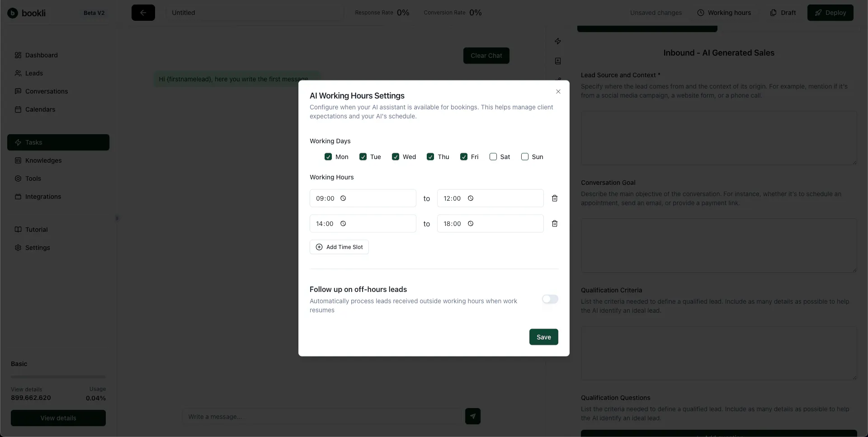This screenshot has height=437, width=868.
Task: Click the contact book icon in side strip
Action: pos(558,61)
